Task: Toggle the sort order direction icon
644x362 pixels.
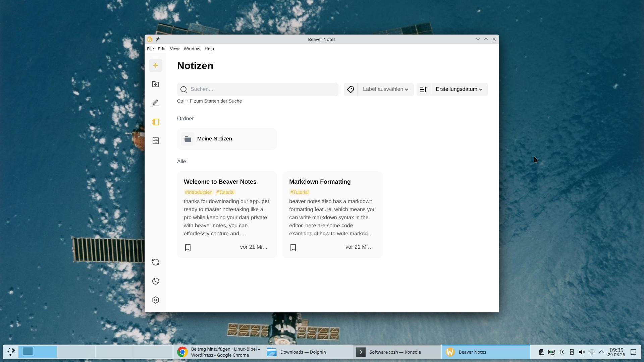Action: pos(423,89)
